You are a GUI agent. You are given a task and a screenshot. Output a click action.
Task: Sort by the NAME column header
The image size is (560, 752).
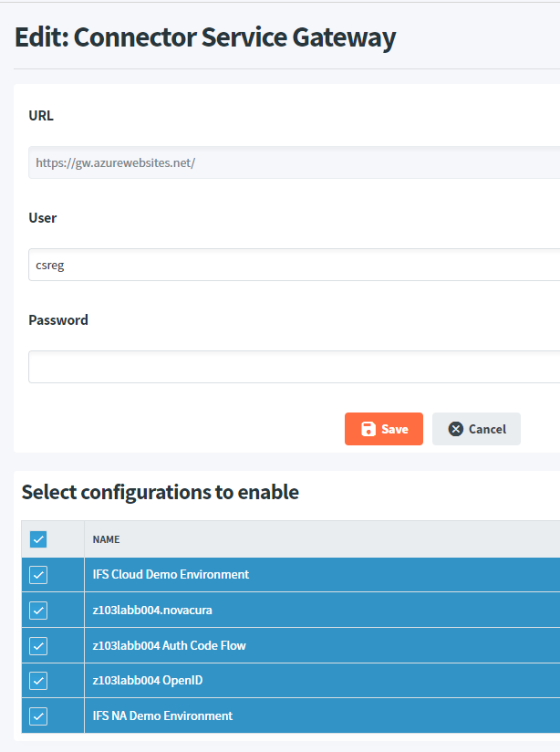click(106, 539)
